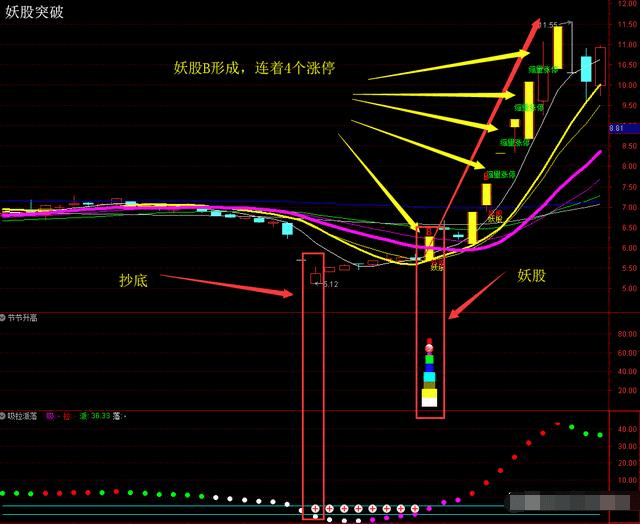
Task: Select the 节节升高 indicator name
Action: tap(22, 317)
